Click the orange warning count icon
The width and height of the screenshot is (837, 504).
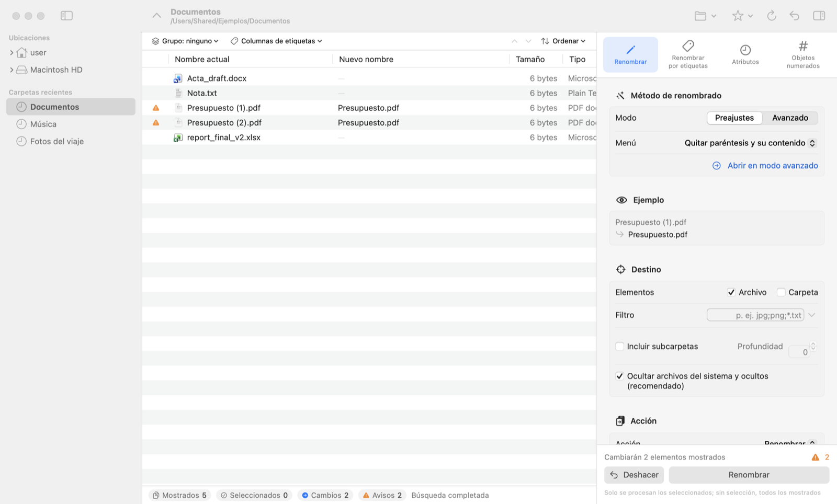(x=815, y=457)
